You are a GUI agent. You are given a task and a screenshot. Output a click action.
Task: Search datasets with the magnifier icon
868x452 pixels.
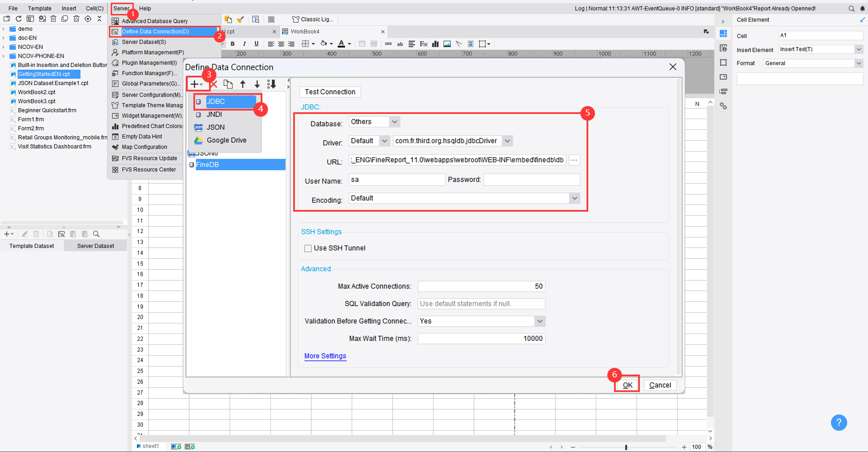(x=96, y=234)
